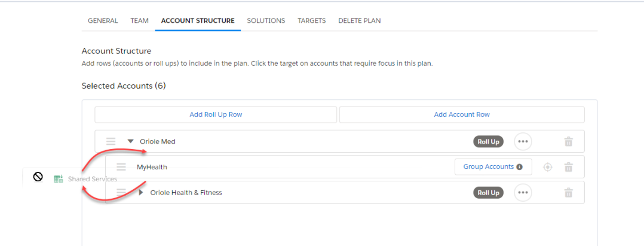Viewport: 644px width, 246px height.
Task: Click Add Account Row button
Action: click(x=462, y=115)
